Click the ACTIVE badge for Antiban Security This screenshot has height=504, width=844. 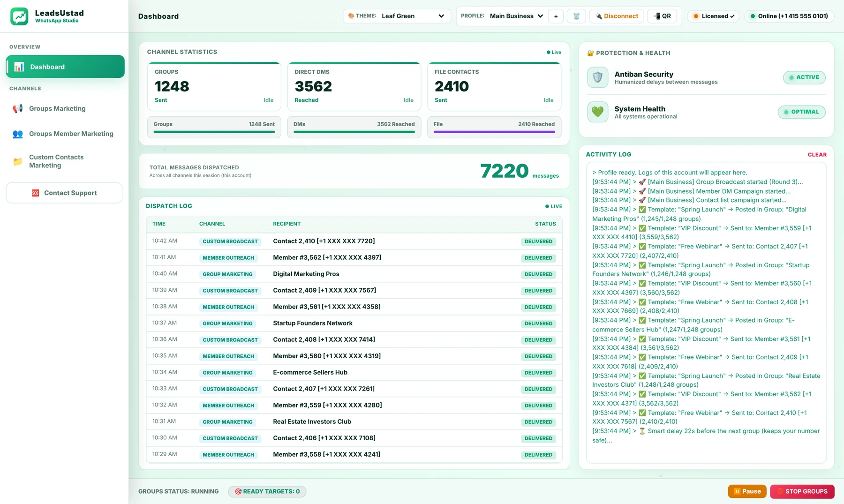click(804, 78)
